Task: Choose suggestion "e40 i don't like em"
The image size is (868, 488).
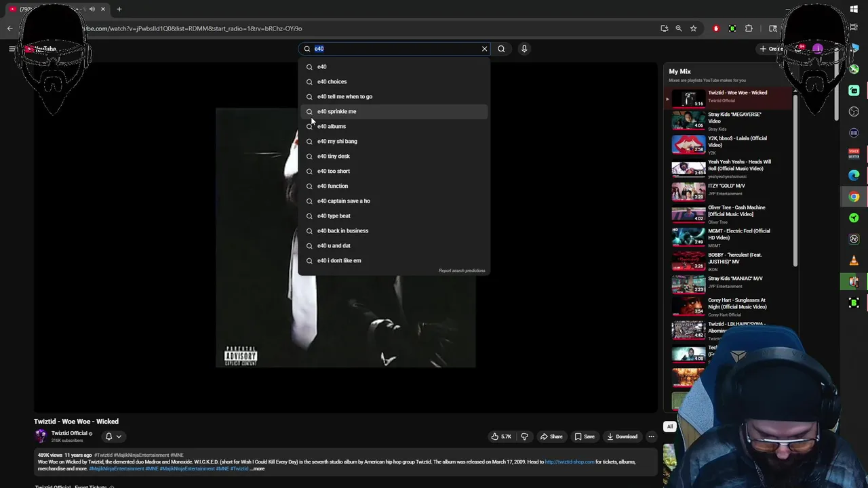Action: click(394, 260)
